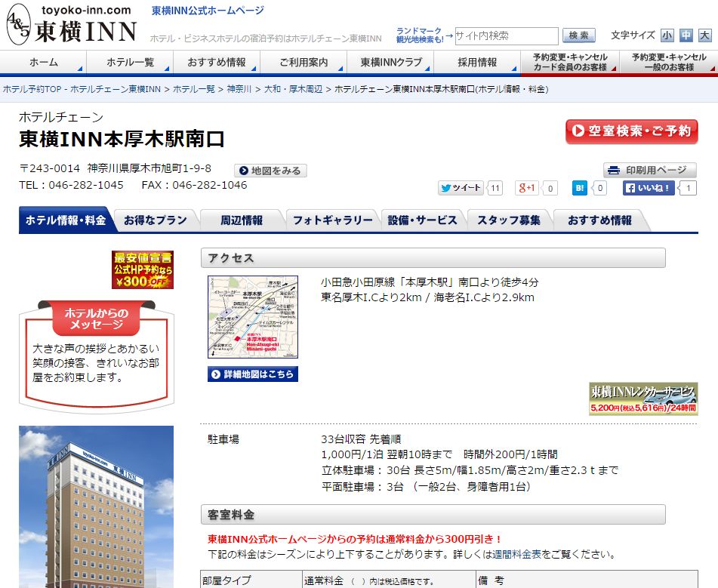Viewport: 718px width, 588px height.
Task: Select large text size 大
Action: 704,35
